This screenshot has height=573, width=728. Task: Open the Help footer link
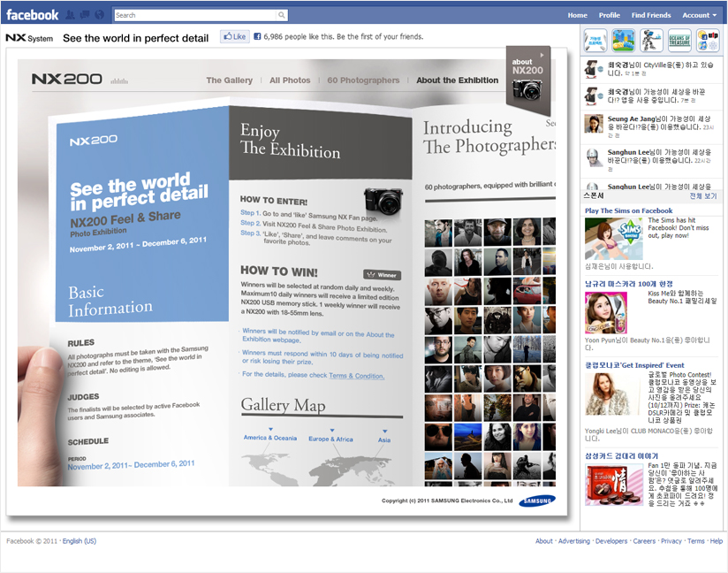(x=716, y=541)
